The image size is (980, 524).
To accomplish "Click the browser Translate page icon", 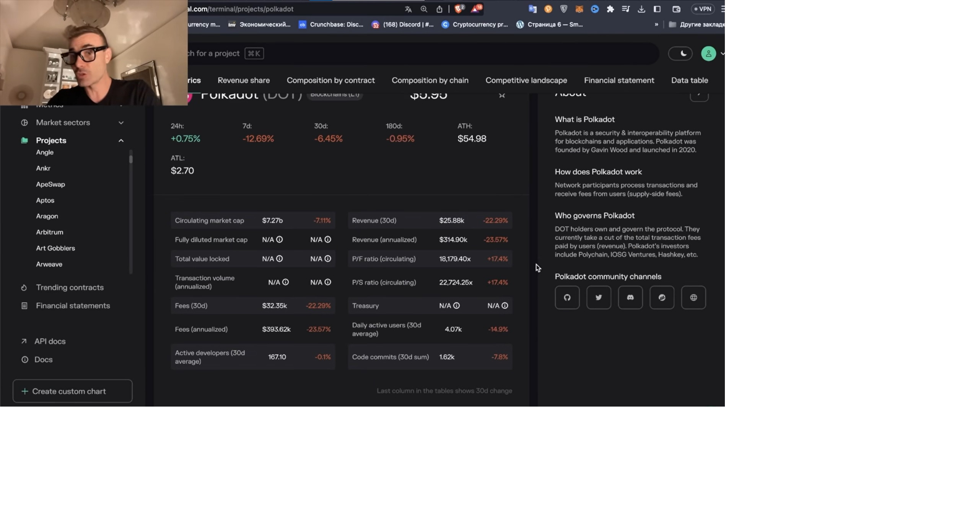I will pos(408,9).
